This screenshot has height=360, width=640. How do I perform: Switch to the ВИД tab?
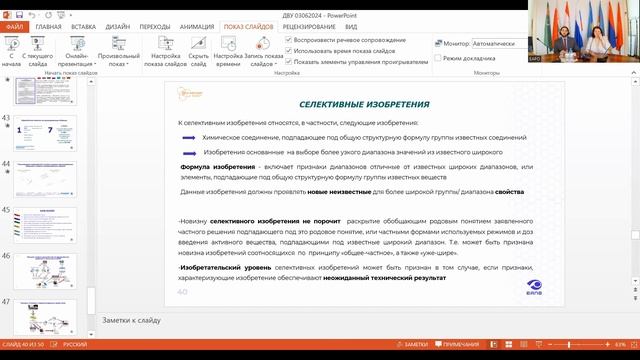point(351,27)
